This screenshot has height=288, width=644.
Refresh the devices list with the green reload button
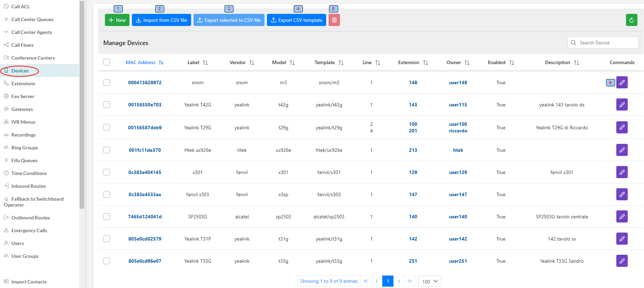click(x=632, y=20)
